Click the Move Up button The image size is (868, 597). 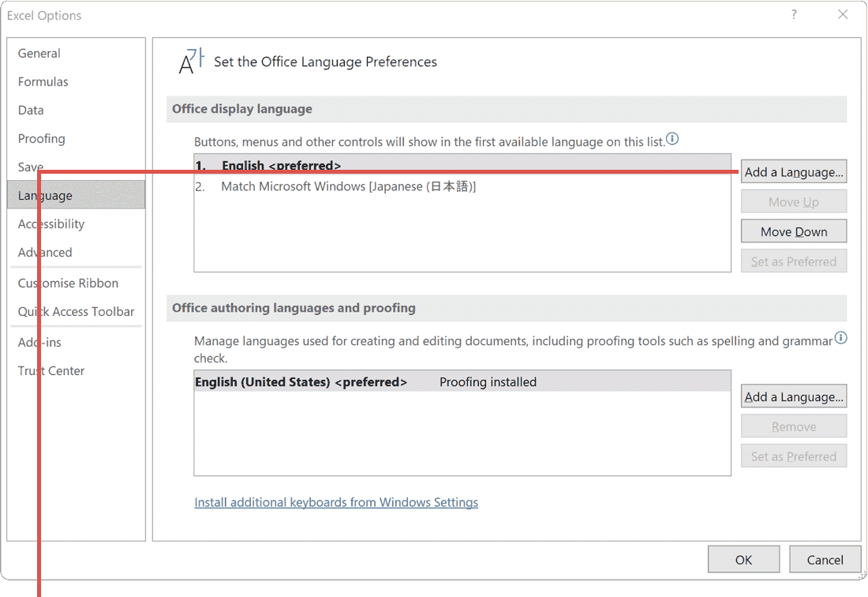tap(794, 201)
